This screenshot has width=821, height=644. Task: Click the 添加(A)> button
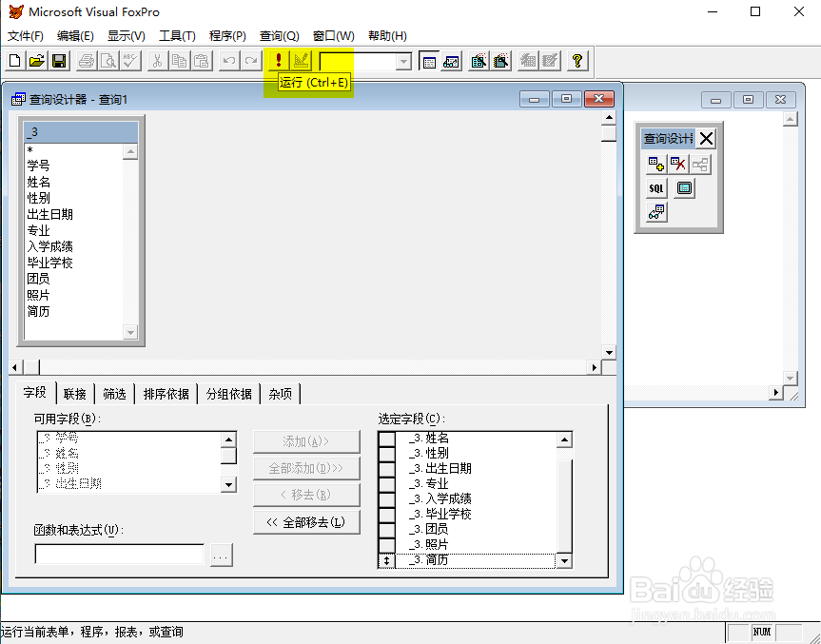tap(306, 441)
